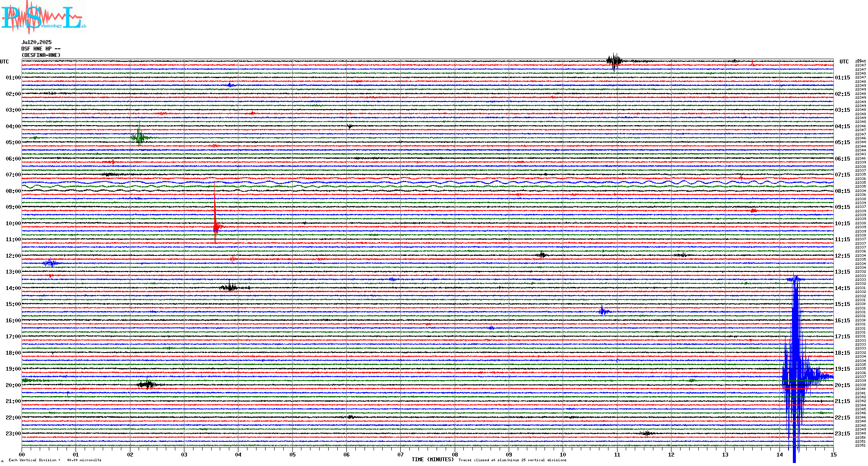Click the 16:00 hour label
The width and height of the screenshot is (868, 466).
13,321
